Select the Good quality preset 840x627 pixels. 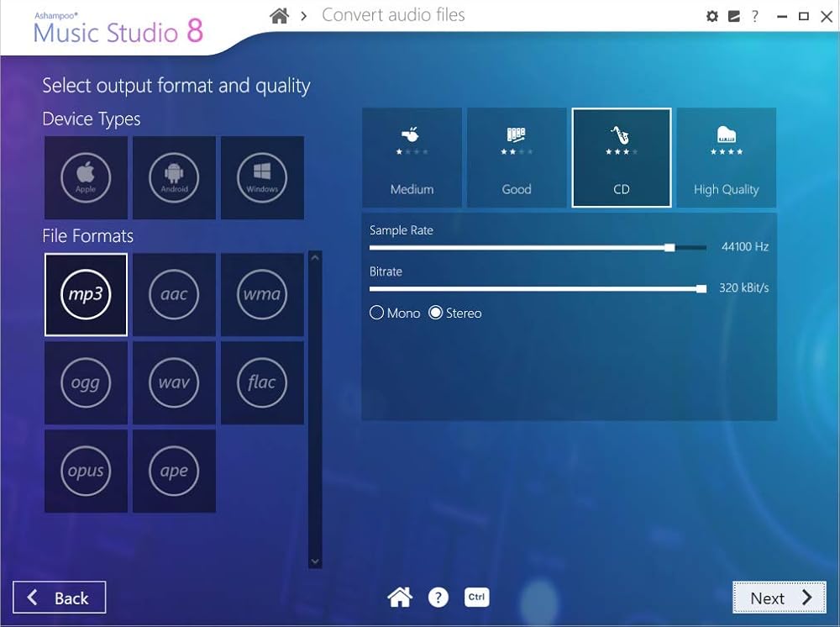pyautogui.click(x=517, y=157)
